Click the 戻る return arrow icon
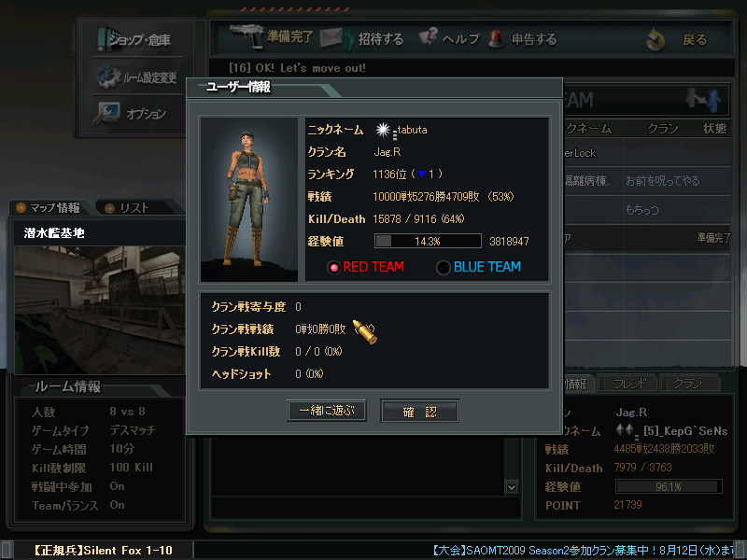The width and height of the screenshot is (747, 560). (x=655, y=39)
